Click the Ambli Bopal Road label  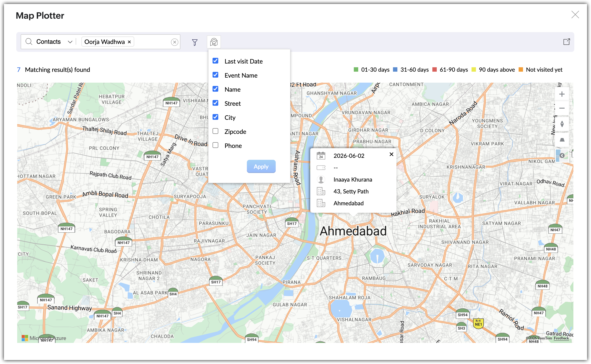pos(105,195)
